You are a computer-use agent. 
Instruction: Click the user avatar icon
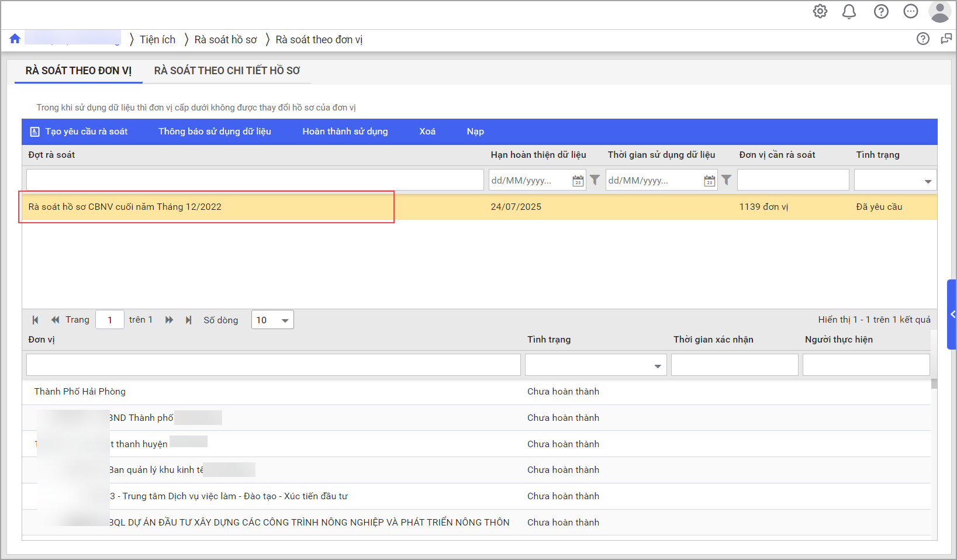pos(939,12)
